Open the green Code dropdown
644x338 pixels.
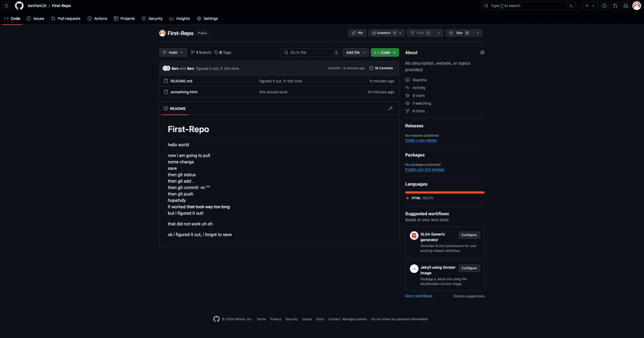[384, 53]
